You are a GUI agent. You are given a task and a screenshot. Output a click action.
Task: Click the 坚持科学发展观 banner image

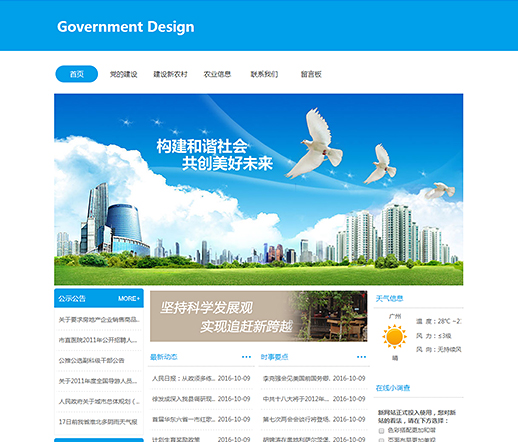point(259,316)
